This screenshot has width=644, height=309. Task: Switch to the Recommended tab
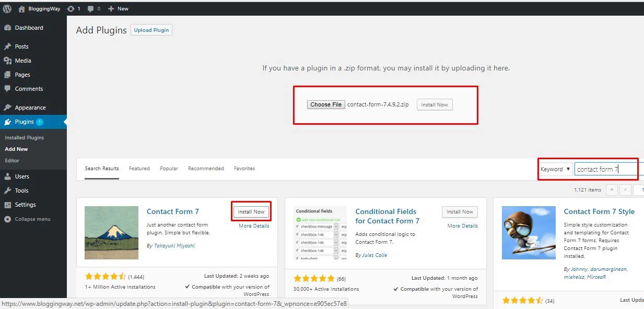click(x=206, y=169)
